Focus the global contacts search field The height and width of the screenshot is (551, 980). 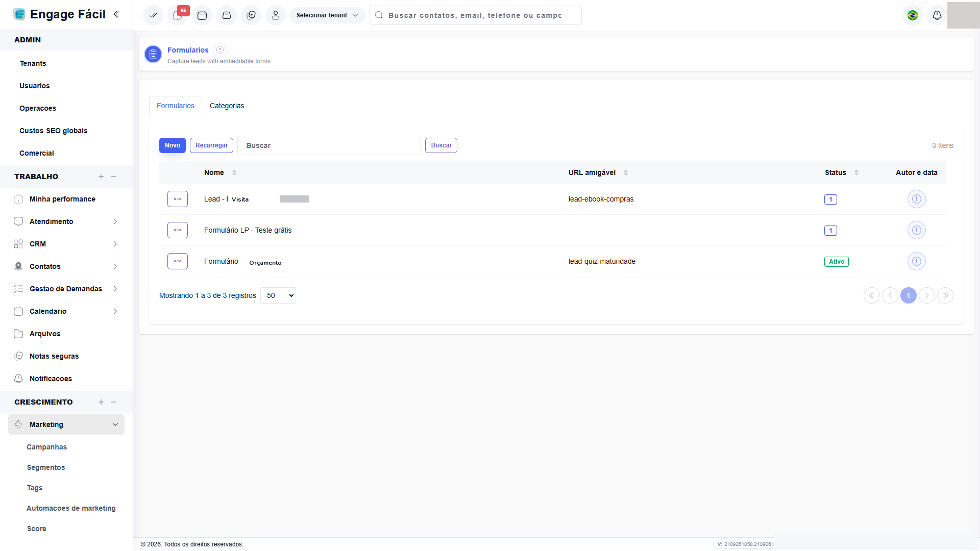pyautogui.click(x=476, y=15)
